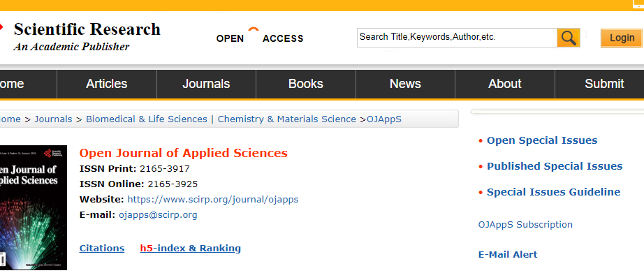644x280 pixels.
Task: Focus the Search Title, Keywords, Author field
Action: click(x=457, y=38)
